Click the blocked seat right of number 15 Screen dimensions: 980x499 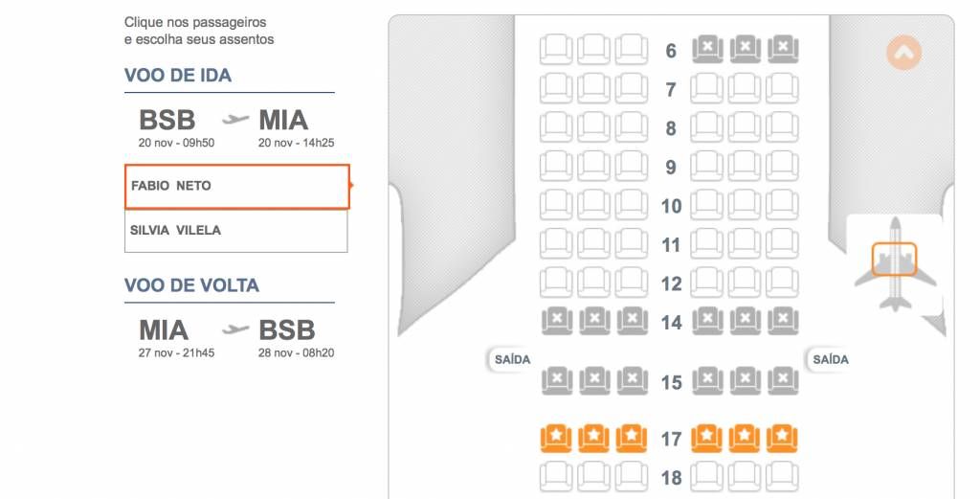707,381
